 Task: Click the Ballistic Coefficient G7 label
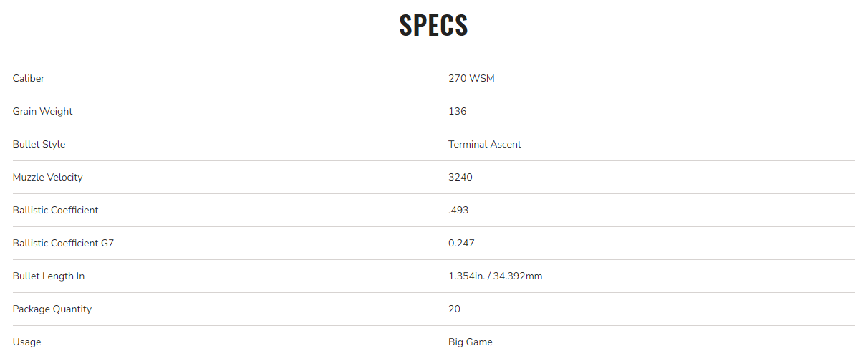point(63,243)
